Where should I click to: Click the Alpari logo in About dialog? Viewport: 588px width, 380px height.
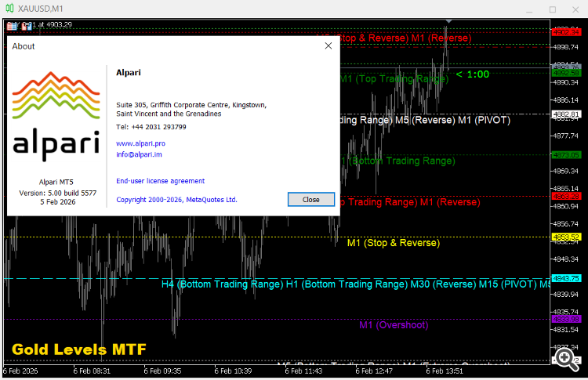point(56,116)
